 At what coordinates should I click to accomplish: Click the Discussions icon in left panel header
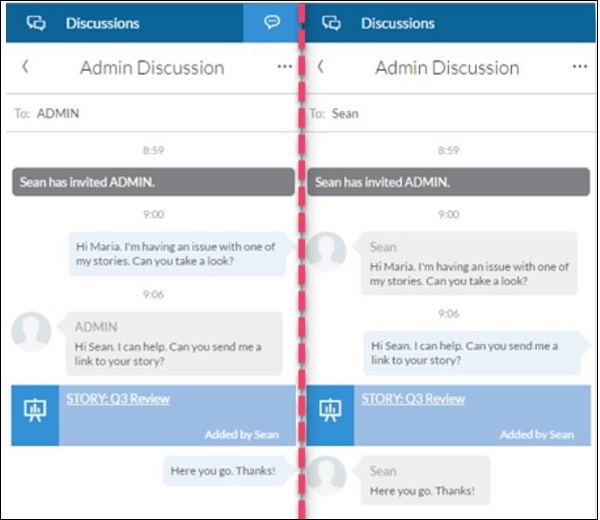tap(37, 23)
